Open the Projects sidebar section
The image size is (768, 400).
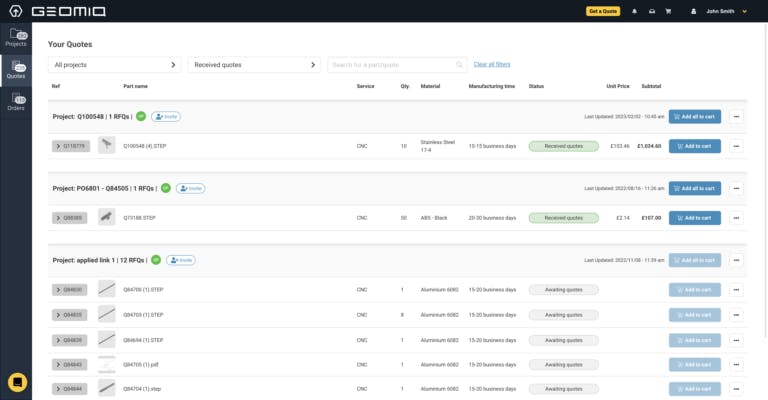[16, 39]
